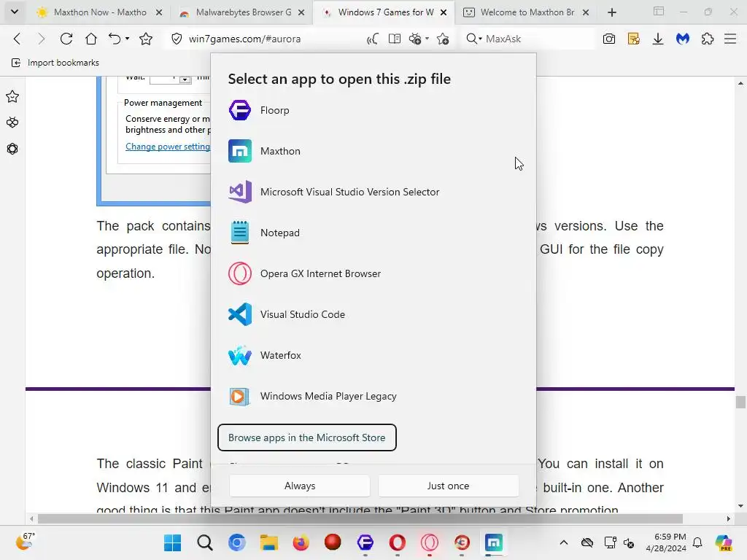
Task: Open the Floorp browser taskbar icon
Action: click(365, 542)
